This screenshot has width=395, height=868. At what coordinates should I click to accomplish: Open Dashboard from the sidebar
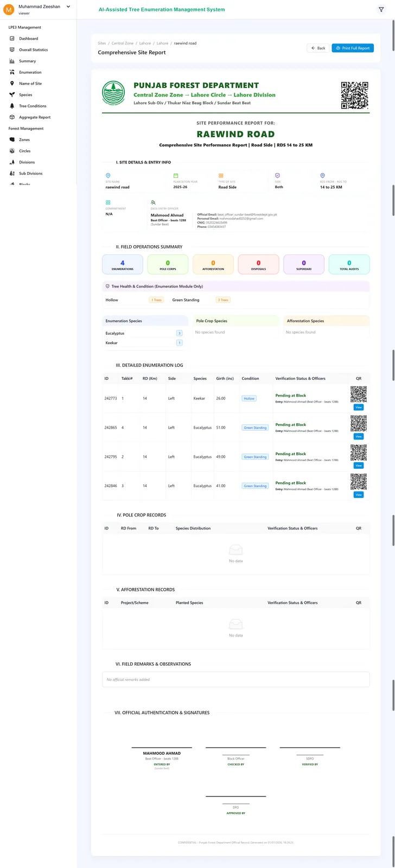[x=28, y=39]
